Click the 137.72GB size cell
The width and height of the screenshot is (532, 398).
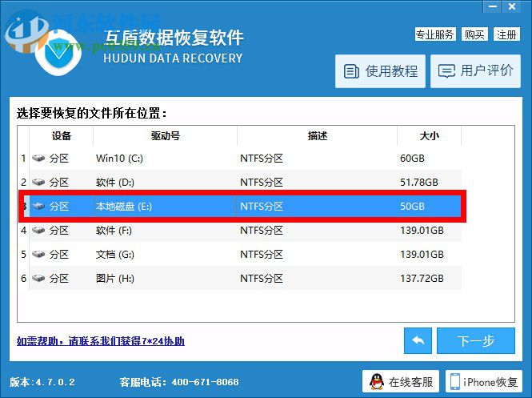tap(422, 279)
